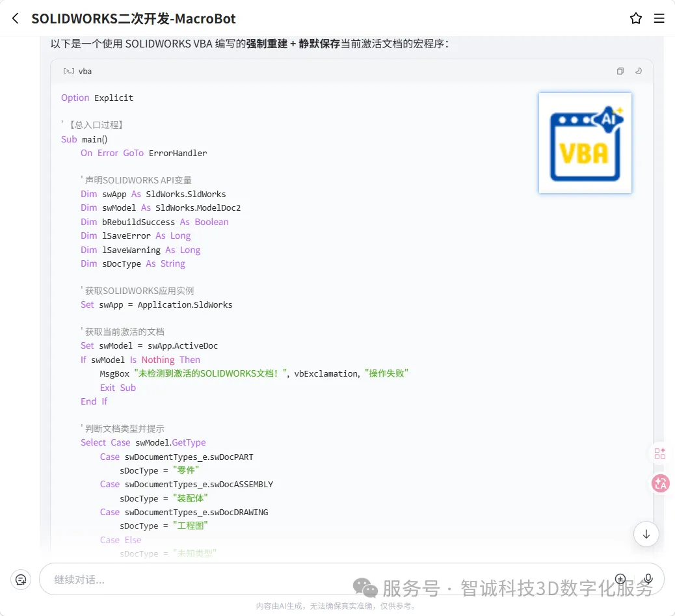Open the VBA AI logo thumbnail

(x=585, y=143)
